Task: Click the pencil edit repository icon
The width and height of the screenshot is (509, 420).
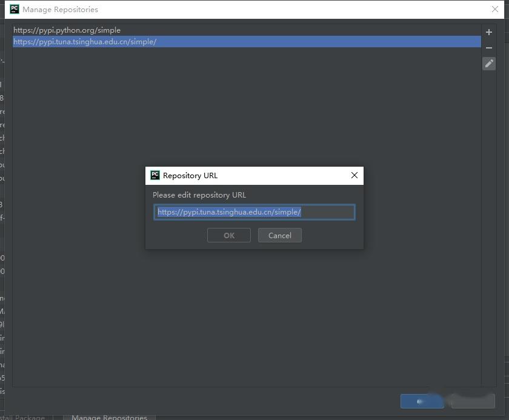Action: [489, 64]
